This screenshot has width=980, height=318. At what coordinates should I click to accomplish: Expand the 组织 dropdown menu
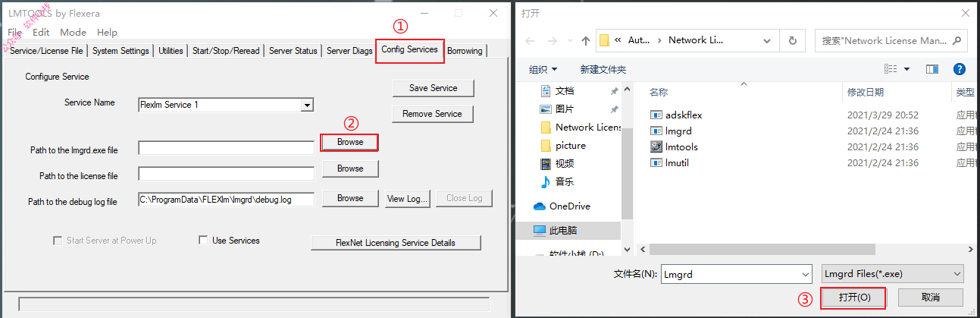pos(543,69)
